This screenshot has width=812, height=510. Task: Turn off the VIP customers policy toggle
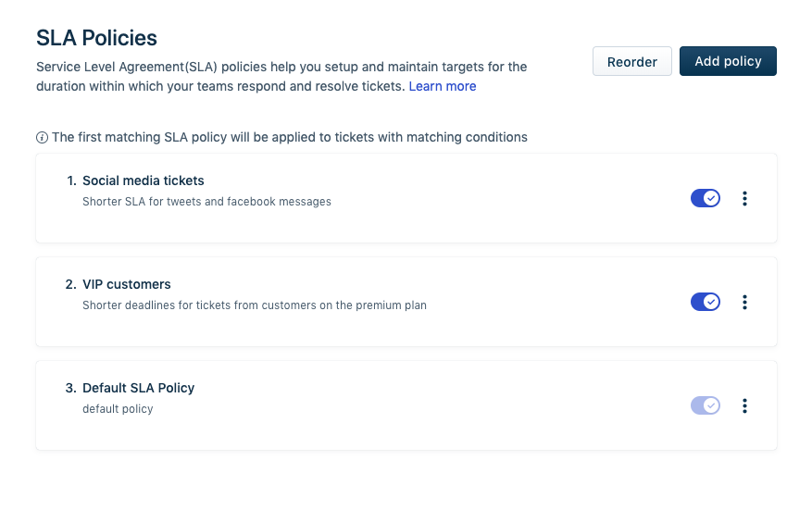(706, 303)
